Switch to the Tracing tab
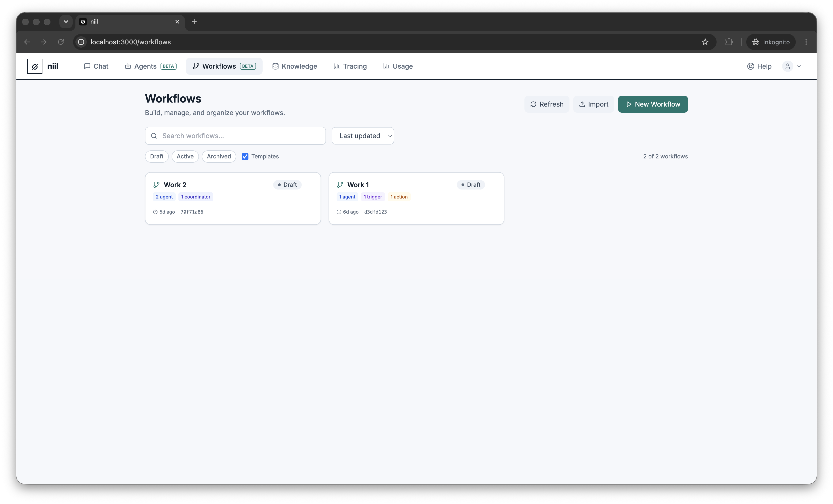 point(350,66)
